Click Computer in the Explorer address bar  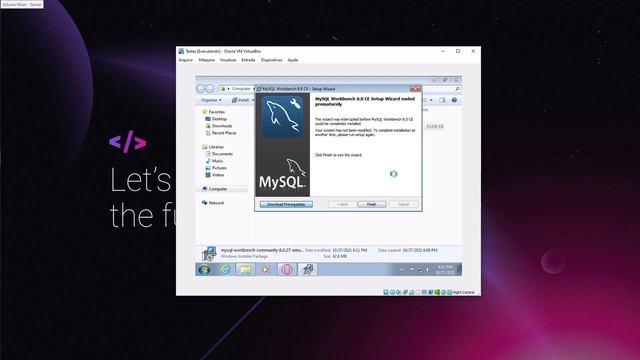click(x=241, y=89)
